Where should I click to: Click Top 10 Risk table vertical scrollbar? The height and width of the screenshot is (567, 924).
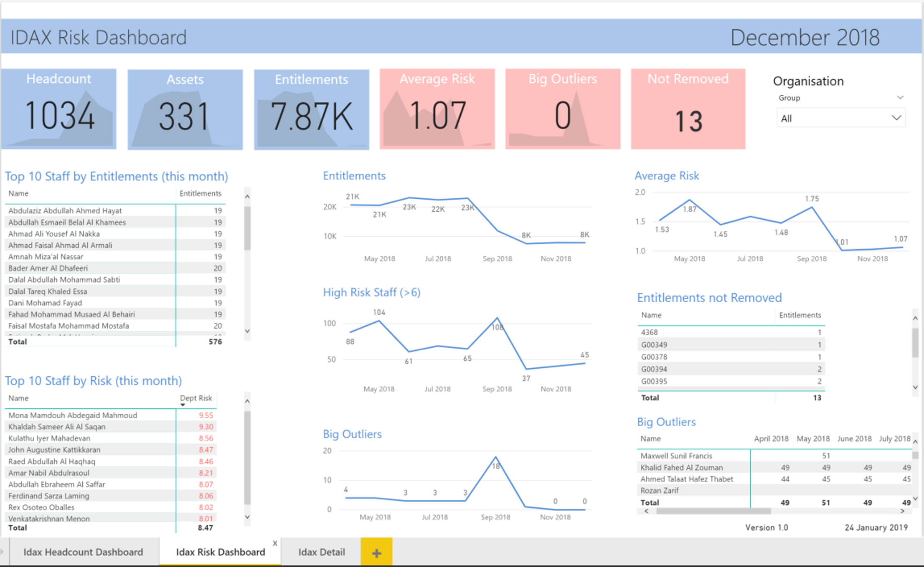[247, 457]
